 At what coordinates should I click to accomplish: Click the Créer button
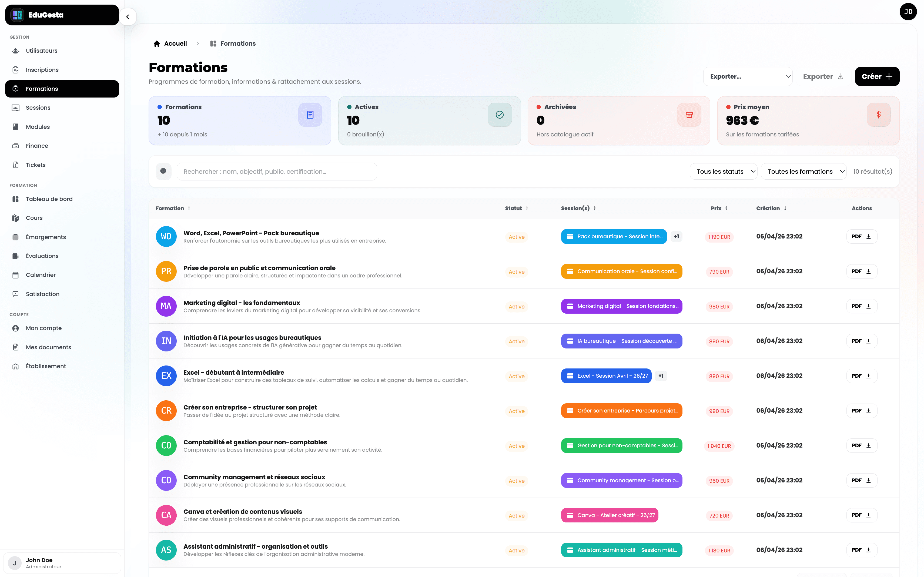[877, 77]
